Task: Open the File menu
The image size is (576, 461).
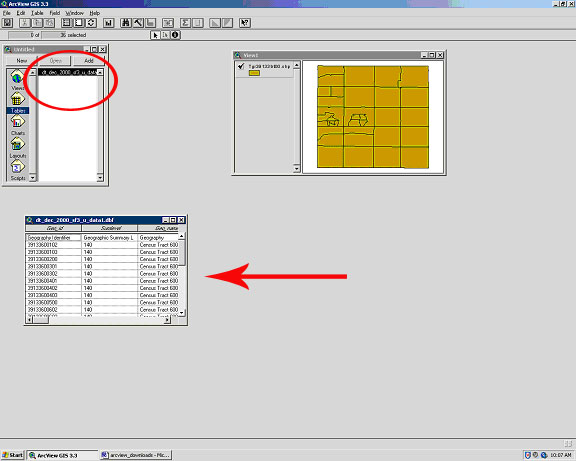Action: coord(7,13)
